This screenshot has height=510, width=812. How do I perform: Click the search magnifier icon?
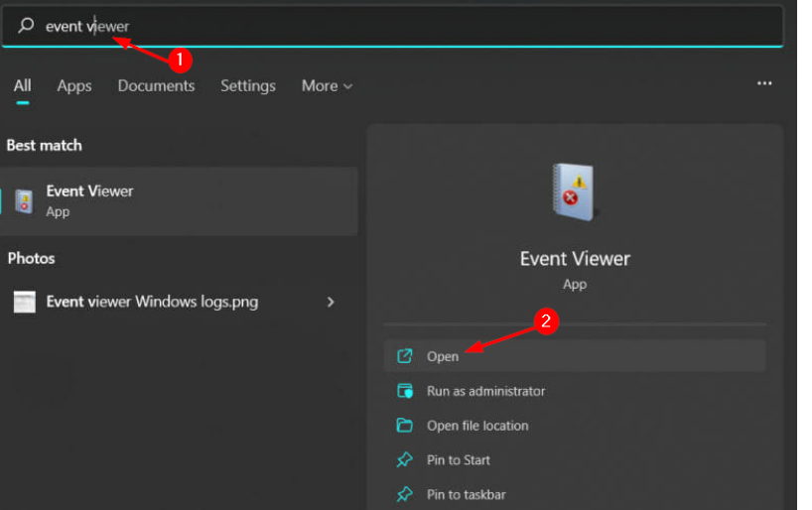(x=26, y=26)
